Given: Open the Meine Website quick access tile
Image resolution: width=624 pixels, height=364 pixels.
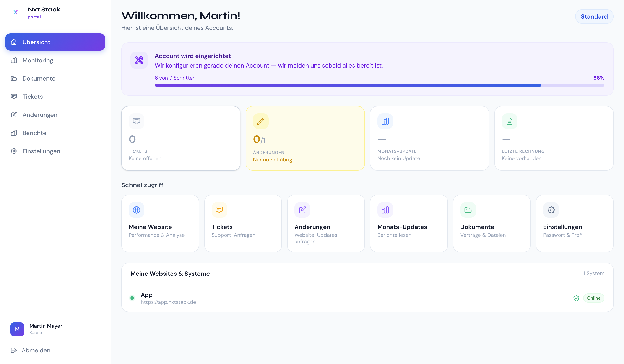Looking at the screenshot, I should click(x=160, y=224).
